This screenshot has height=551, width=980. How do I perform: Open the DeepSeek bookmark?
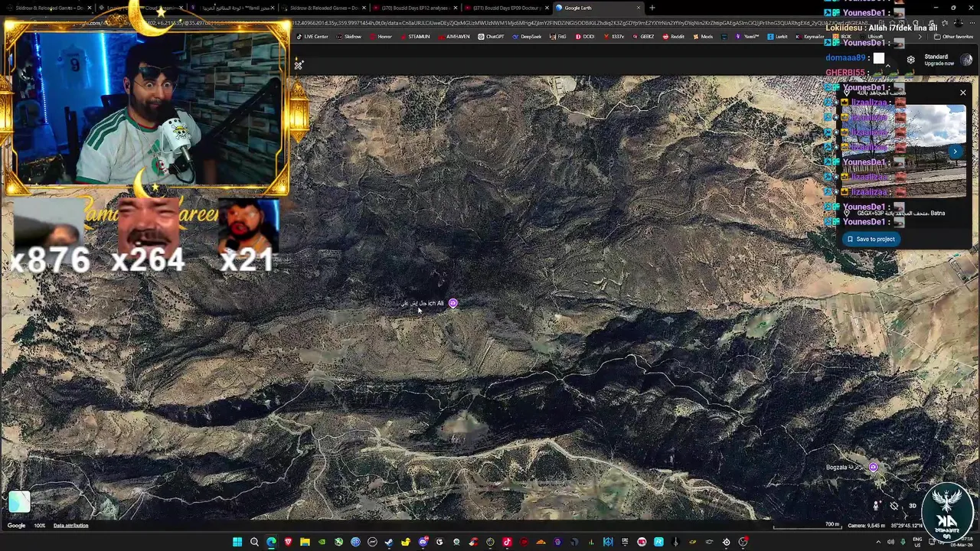tap(527, 37)
